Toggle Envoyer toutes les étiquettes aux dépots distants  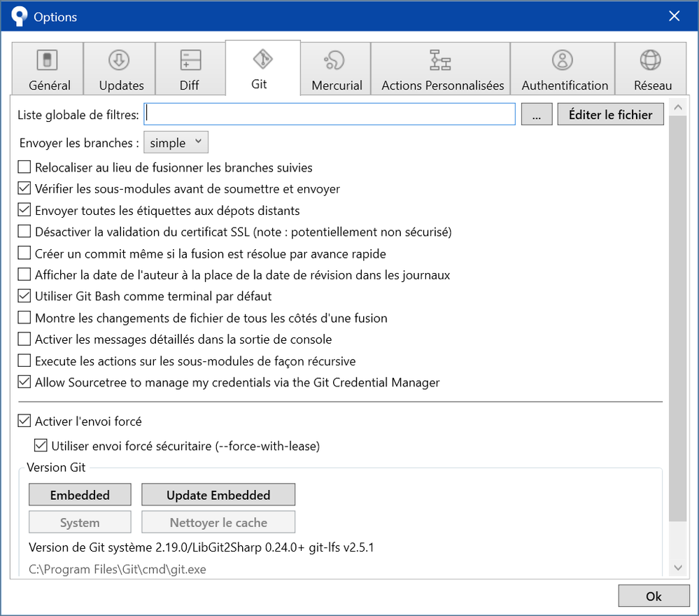(x=24, y=210)
